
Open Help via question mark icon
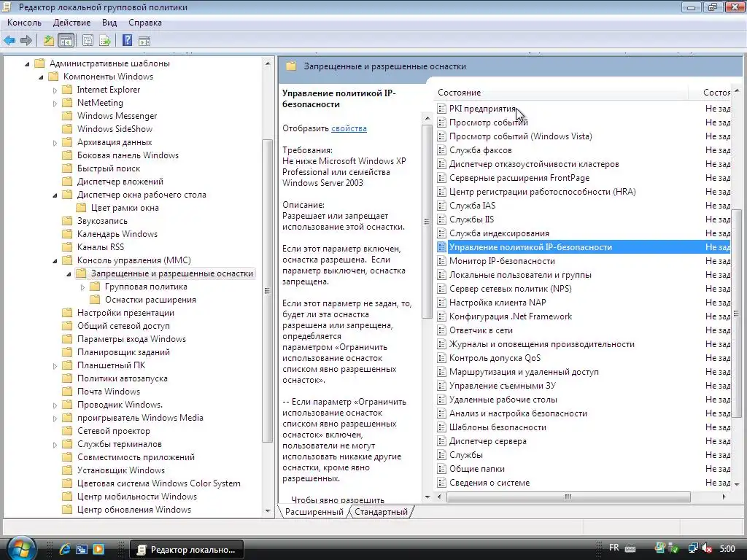pyautogui.click(x=127, y=41)
